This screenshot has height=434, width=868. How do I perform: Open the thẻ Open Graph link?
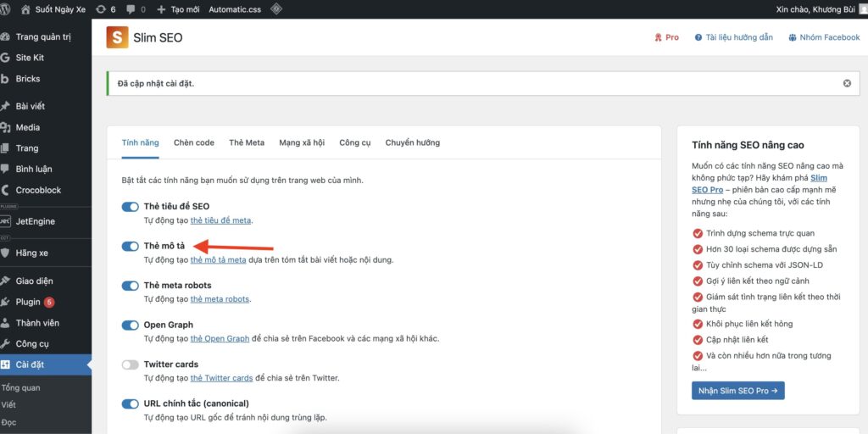pos(220,339)
